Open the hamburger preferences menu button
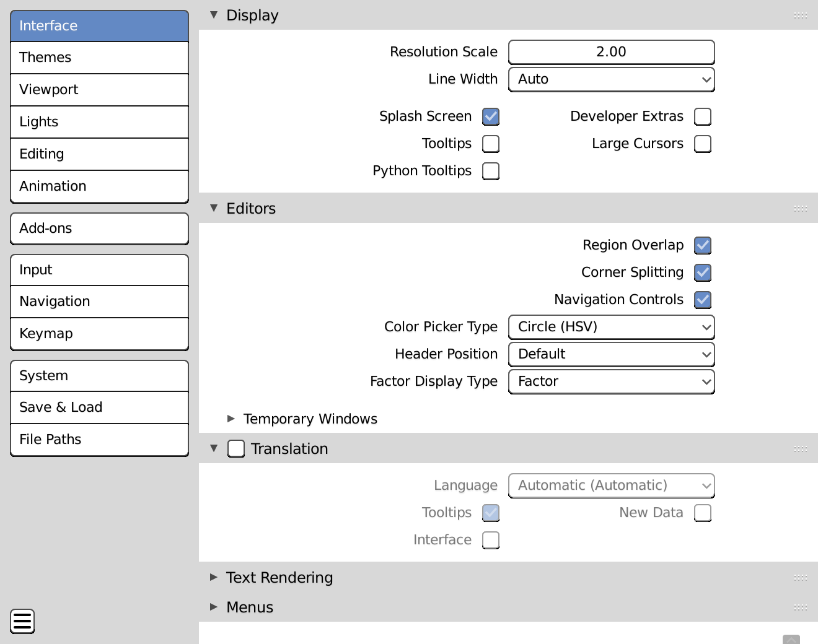This screenshot has width=818, height=644. pos(22,621)
